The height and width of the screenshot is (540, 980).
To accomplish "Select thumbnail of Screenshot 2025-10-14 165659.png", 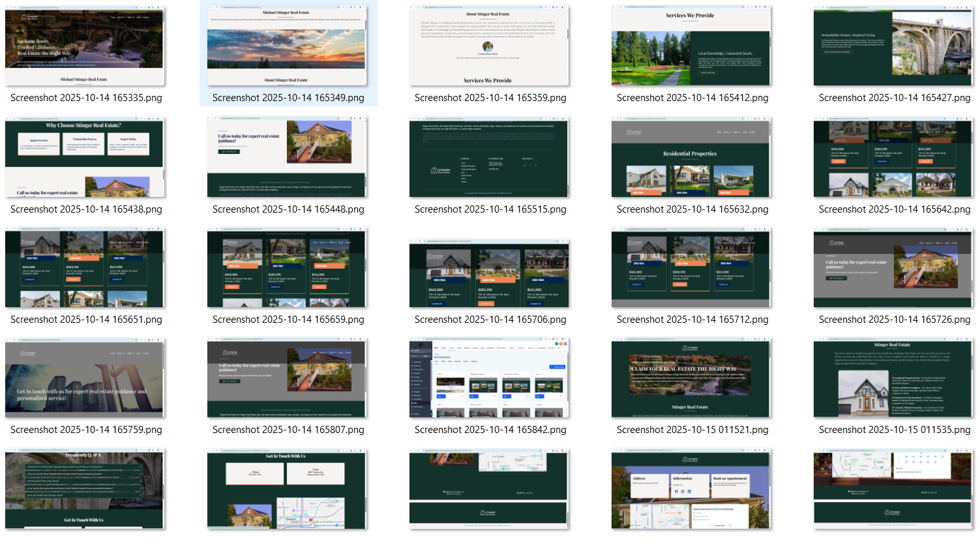I will tap(287, 267).
